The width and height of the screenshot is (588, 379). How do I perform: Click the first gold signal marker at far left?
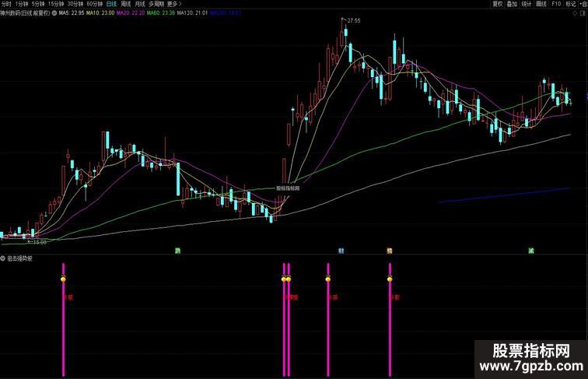tap(63, 279)
